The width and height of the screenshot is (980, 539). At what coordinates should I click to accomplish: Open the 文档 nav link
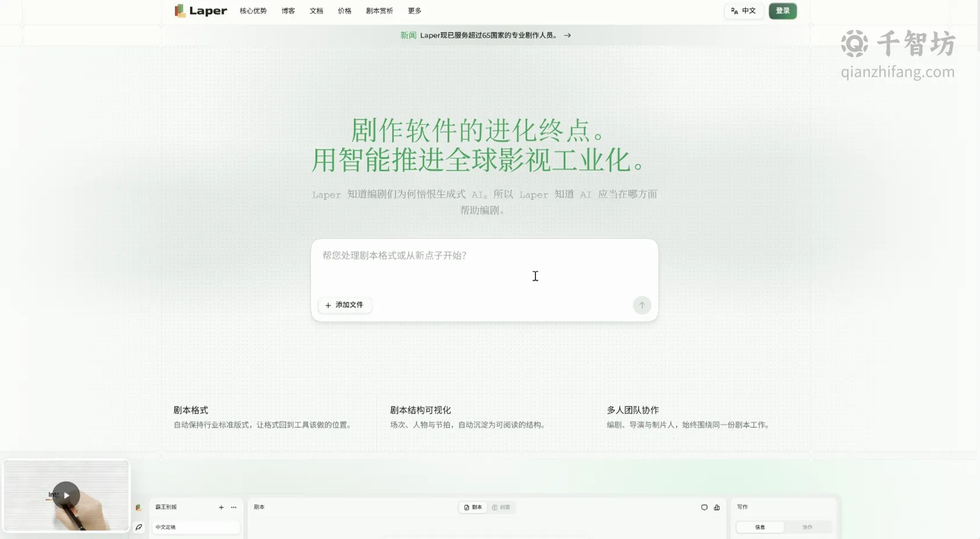tap(316, 11)
